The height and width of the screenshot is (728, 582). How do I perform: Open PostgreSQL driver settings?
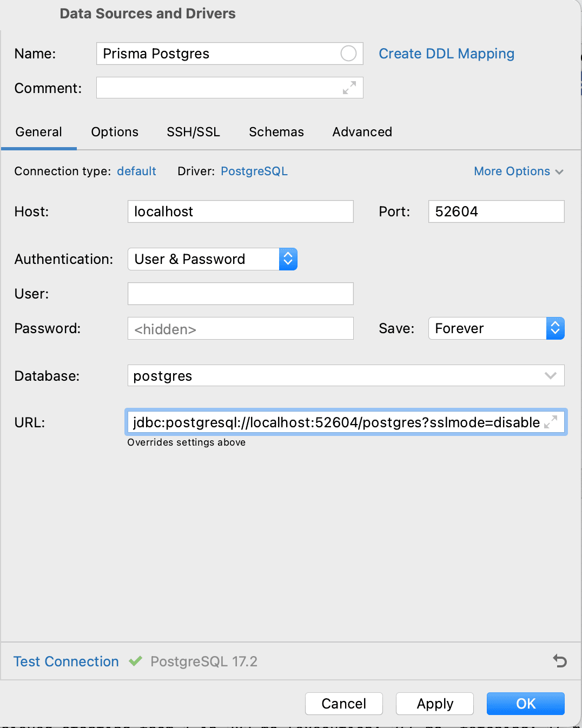254,171
